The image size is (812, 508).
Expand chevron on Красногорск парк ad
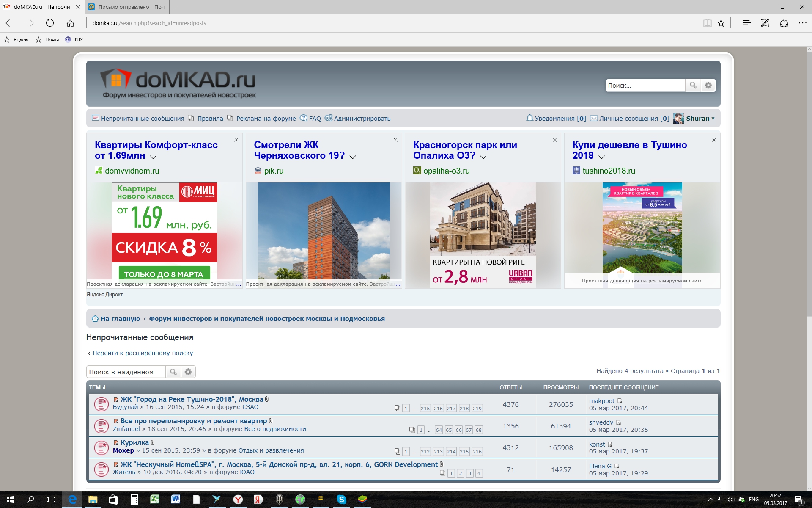(483, 157)
